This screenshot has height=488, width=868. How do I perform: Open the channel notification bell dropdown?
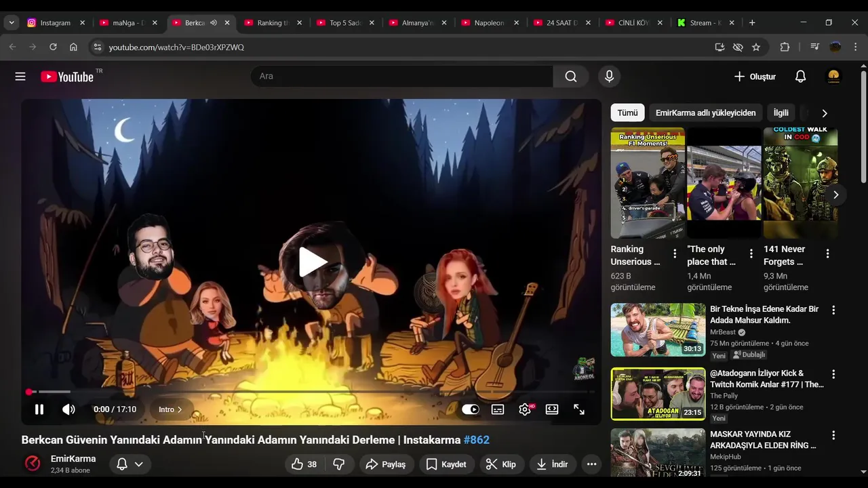130,464
